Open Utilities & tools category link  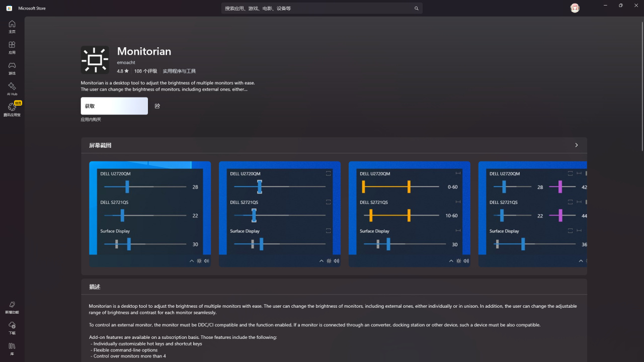coord(179,71)
